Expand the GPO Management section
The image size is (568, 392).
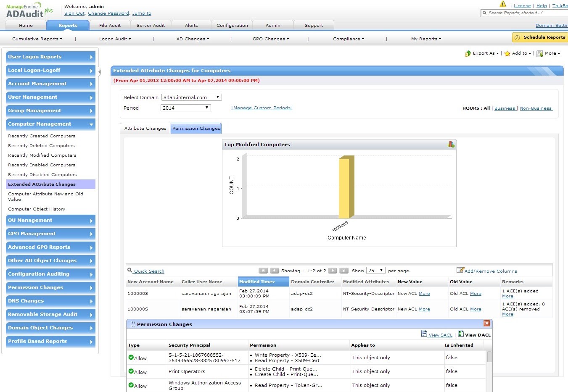pyautogui.click(x=50, y=234)
